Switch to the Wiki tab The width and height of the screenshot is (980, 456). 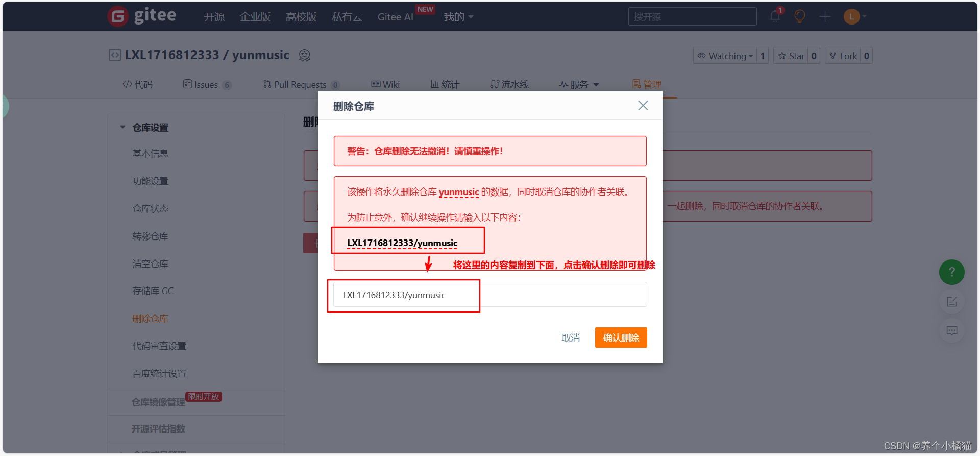point(385,84)
